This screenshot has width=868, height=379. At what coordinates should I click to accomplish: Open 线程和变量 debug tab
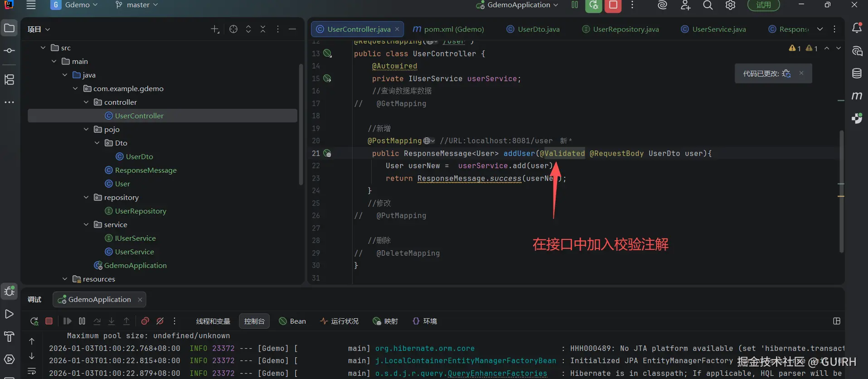pyautogui.click(x=213, y=321)
